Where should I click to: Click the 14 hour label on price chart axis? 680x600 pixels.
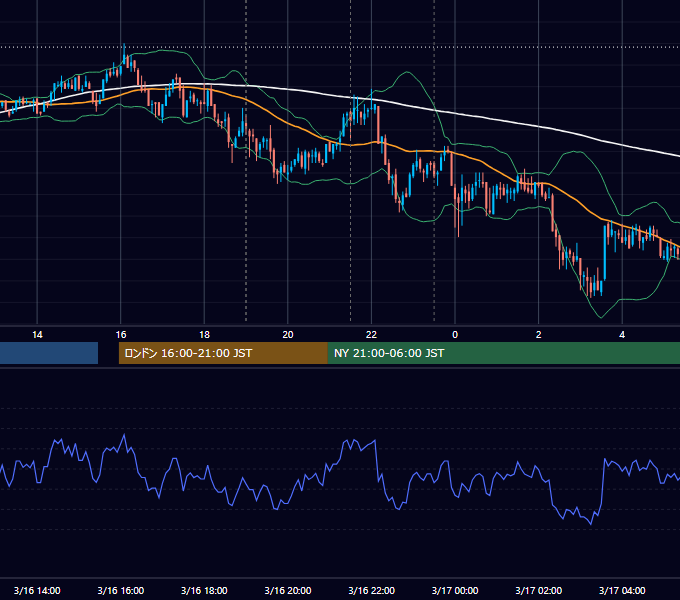[37, 335]
